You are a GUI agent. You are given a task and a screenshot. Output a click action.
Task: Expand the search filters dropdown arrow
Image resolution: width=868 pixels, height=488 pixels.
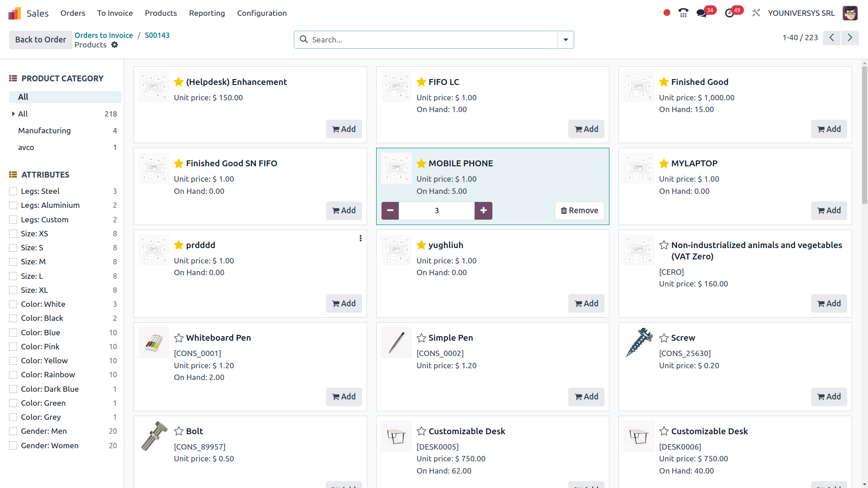[x=565, y=40]
